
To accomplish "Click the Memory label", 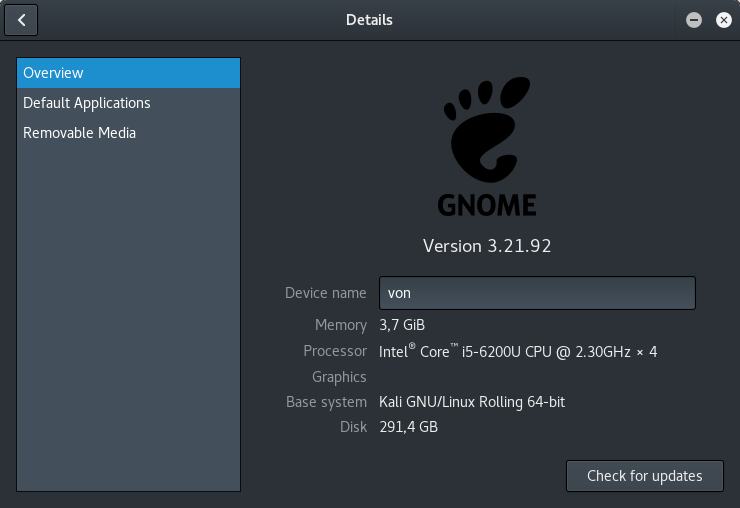I will (341, 325).
